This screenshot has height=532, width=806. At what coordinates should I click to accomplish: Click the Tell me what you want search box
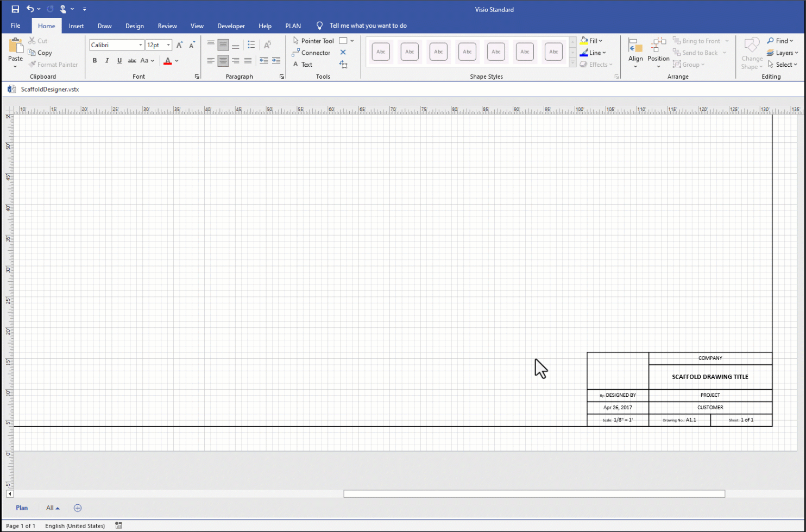pyautogui.click(x=368, y=26)
